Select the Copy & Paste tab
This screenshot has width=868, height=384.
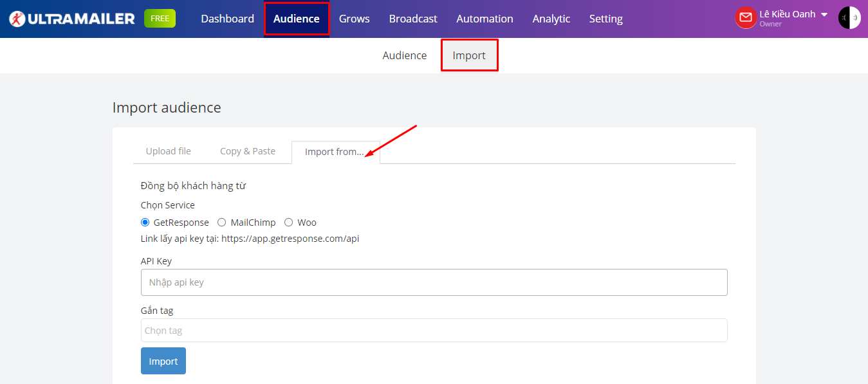coord(248,151)
